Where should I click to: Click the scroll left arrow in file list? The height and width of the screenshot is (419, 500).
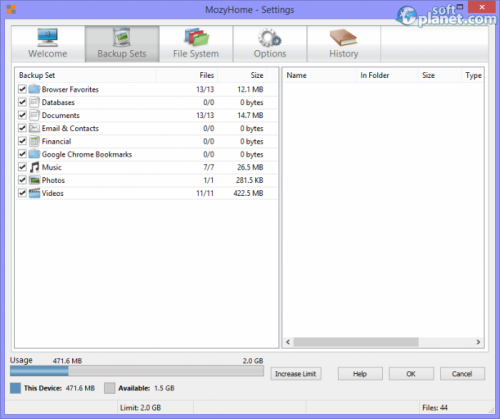click(x=288, y=342)
